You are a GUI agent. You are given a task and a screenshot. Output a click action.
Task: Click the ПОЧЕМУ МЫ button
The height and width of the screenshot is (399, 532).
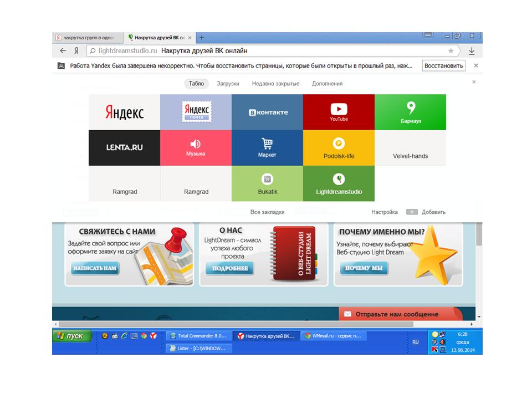coord(364,268)
